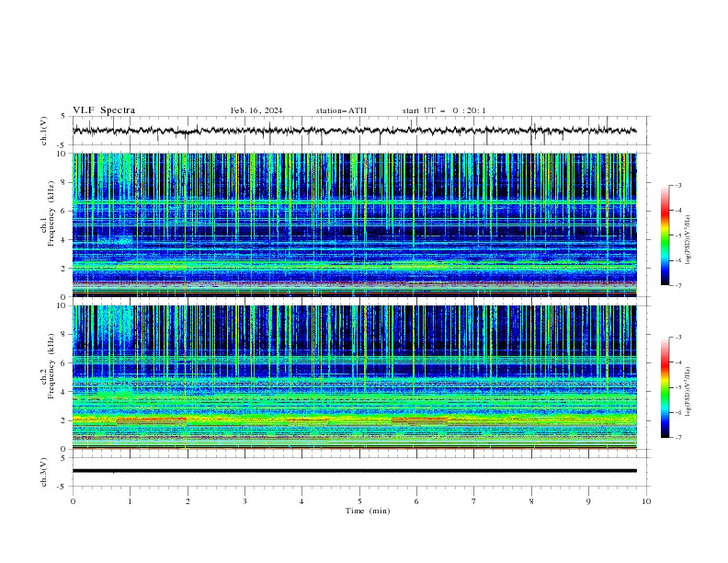This screenshot has height=563, width=728.
Task: Click time axis tick label '0'
Action: tap(73, 501)
